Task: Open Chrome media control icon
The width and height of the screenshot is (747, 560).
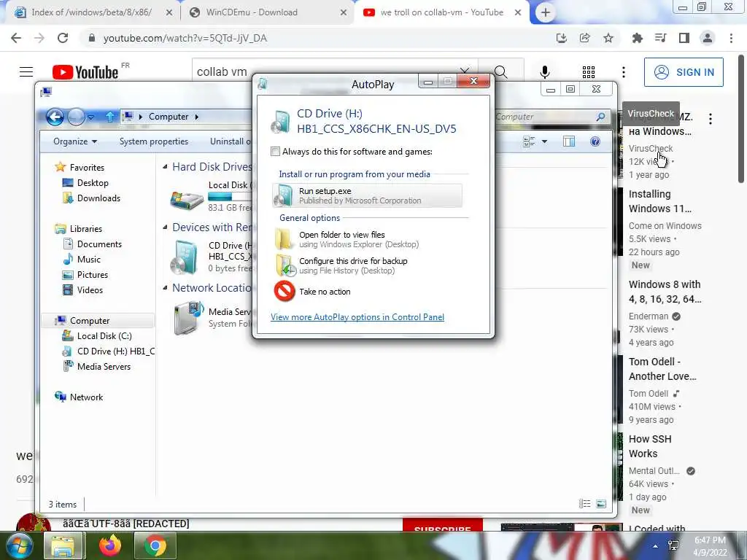Action: 660,38
